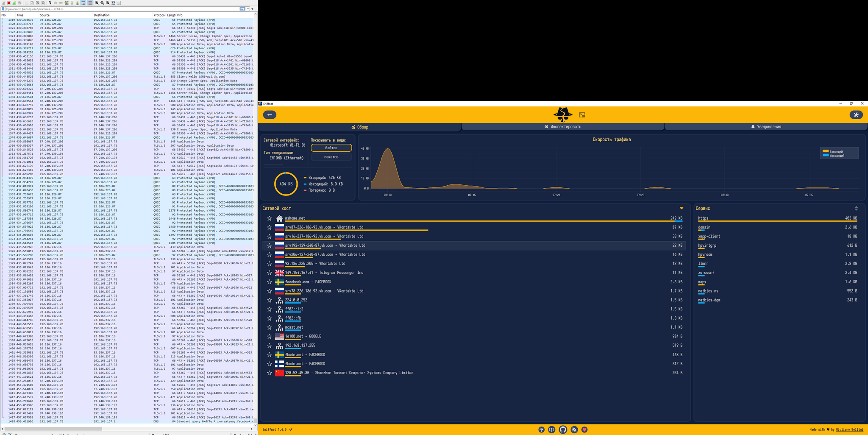The width and height of the screenshot is (868, 435).
Task: Select the байтов display button
Action: click(331, 148)
